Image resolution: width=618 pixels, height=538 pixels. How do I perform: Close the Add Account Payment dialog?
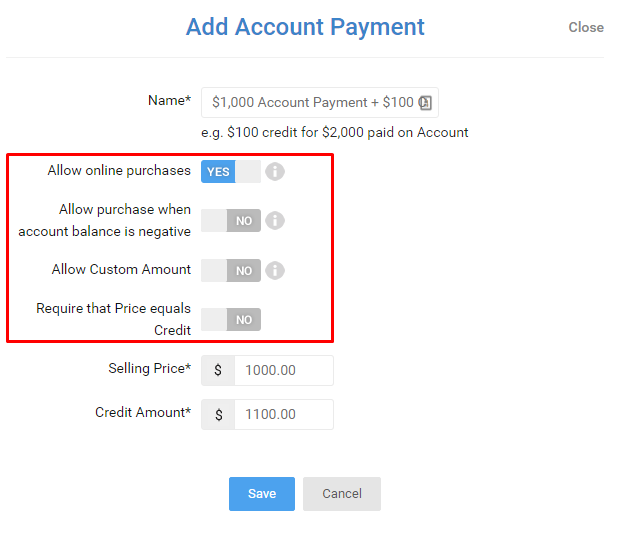pyautogui.click(x=586, y=28)
